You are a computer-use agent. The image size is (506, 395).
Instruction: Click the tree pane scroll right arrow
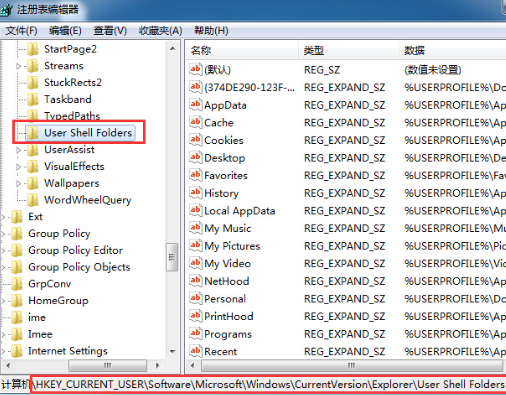point(157,366)
